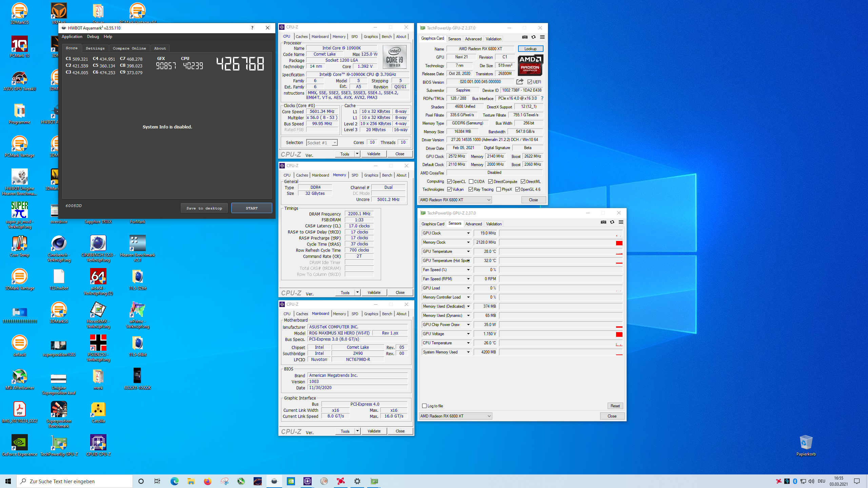This screenshot has width=868, height=488.
Task: Click the Microsoft Edge taskbar icon
Action: pyautogui.click(x=174, y=481)
